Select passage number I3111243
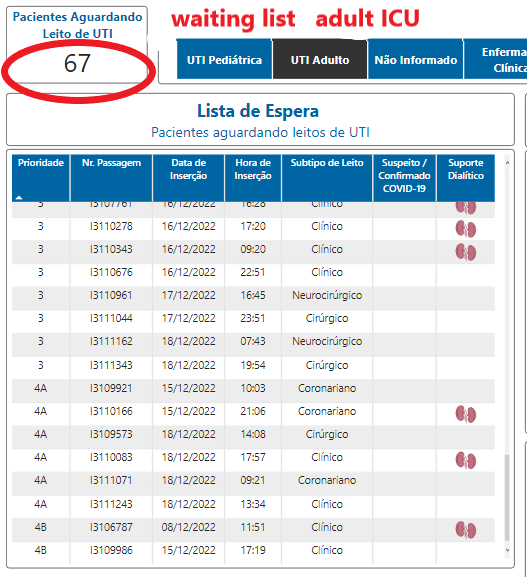This screenshot has width=527, height=577. pyautogui.click(x=111, y=504)
